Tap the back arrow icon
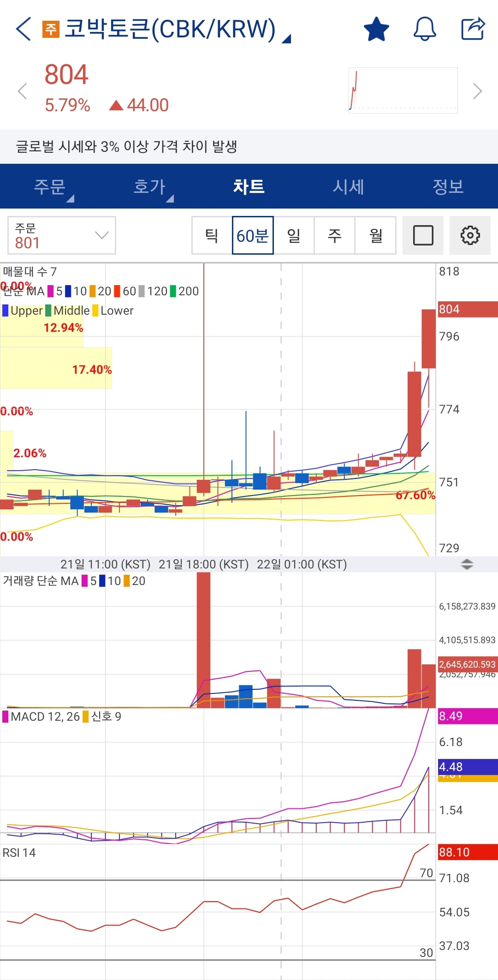 tap(24, 29)
